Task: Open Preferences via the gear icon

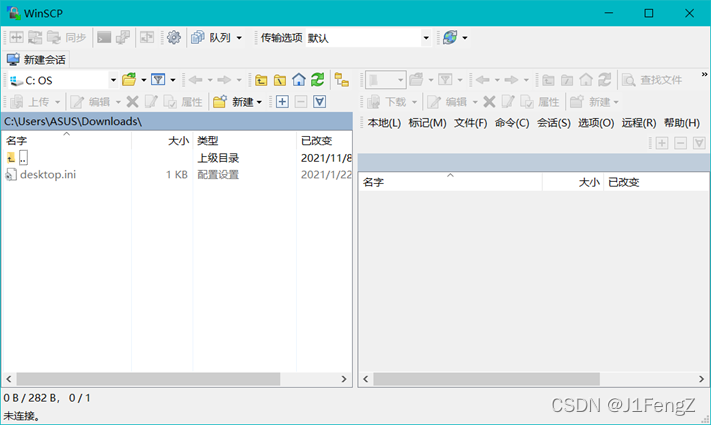Action: 174,37
